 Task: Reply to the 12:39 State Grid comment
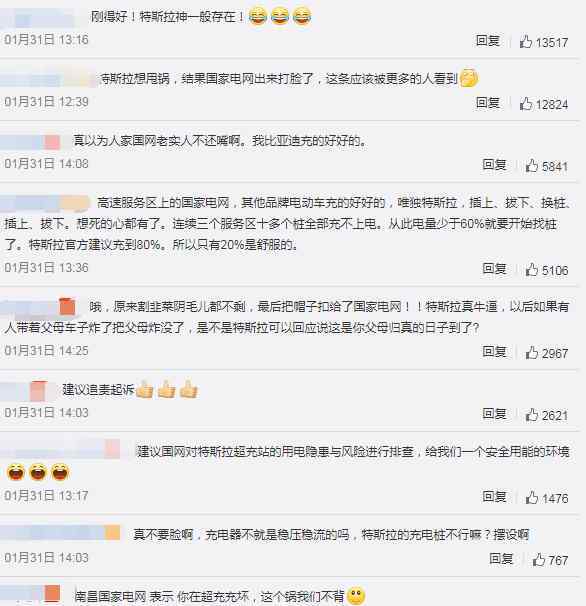pyautogui.click(x=488, y=102)
